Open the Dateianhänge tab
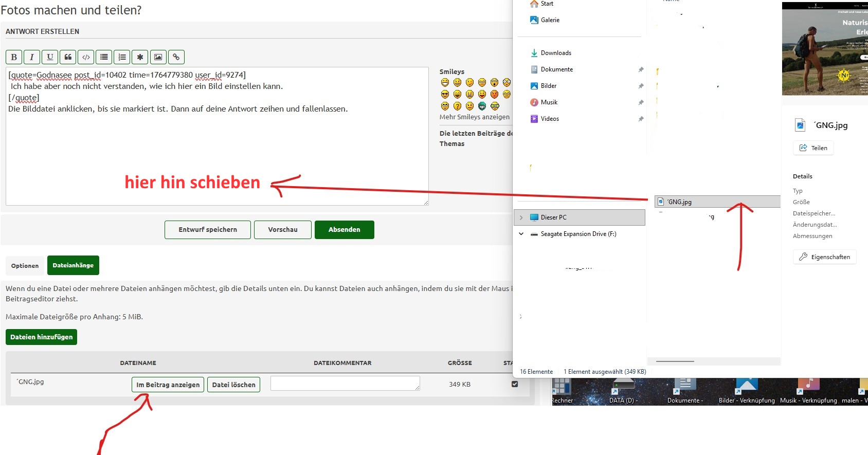The image size is (868, 455). tap(73, 265)
